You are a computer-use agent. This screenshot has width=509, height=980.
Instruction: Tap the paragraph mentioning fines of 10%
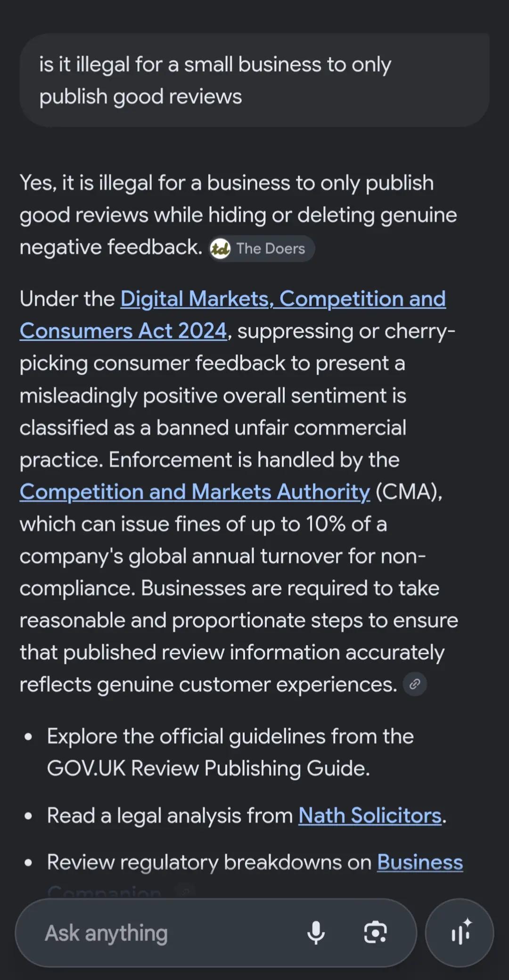239,491
